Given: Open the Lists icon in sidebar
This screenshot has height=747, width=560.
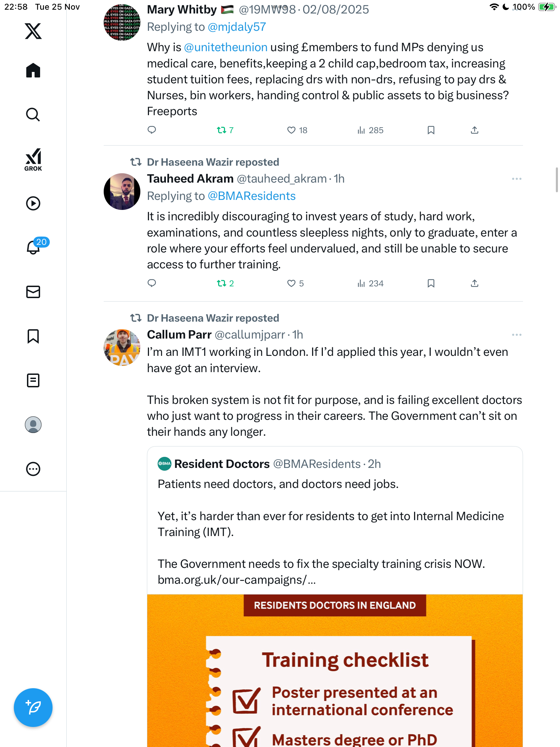Looking at the screenshot, I should pyautogui.click(x=33, y=380).
